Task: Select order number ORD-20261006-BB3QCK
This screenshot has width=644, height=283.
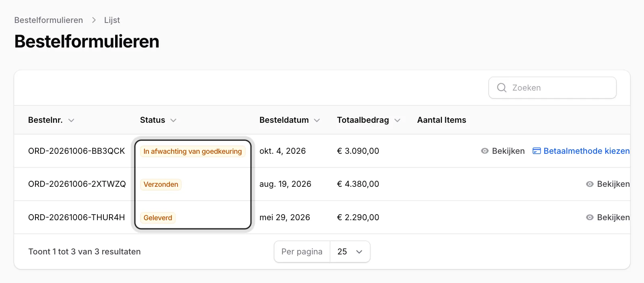Action: (76, 151)
